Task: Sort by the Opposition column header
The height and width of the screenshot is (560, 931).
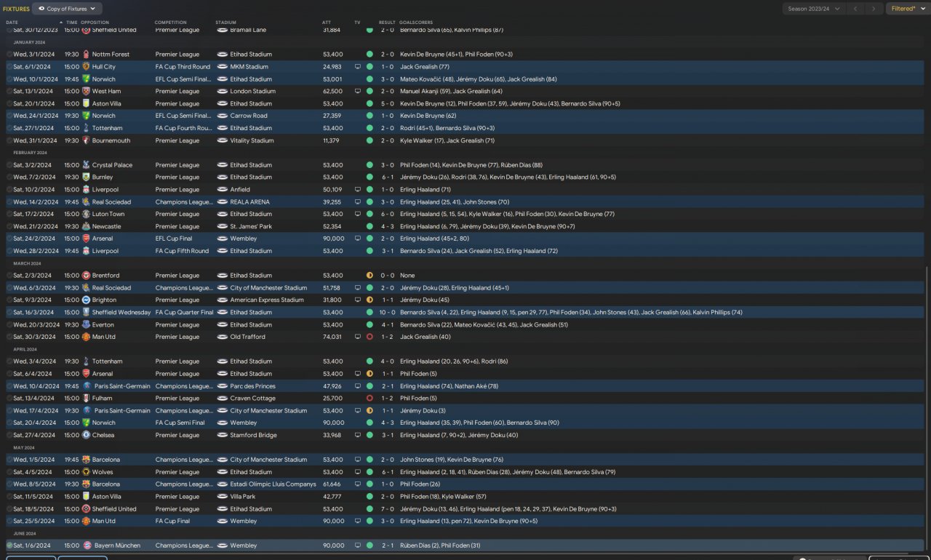Action: pos(95,23)
